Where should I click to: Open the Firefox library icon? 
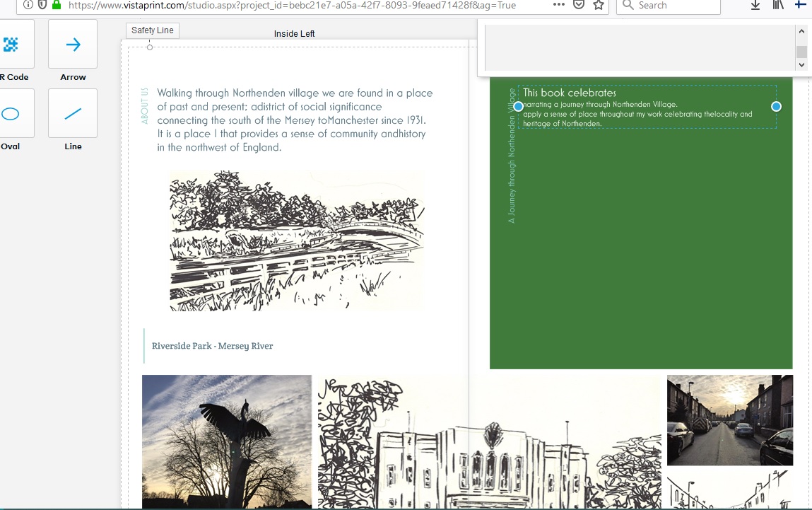click(778, 5)
